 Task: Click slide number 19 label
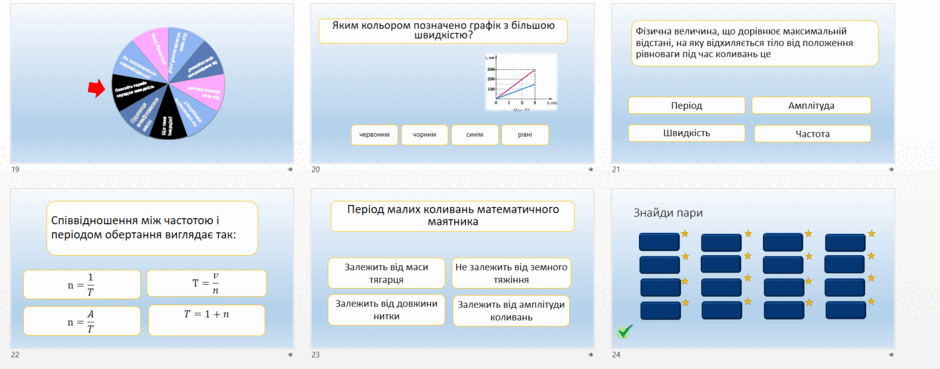click(15, 170)
